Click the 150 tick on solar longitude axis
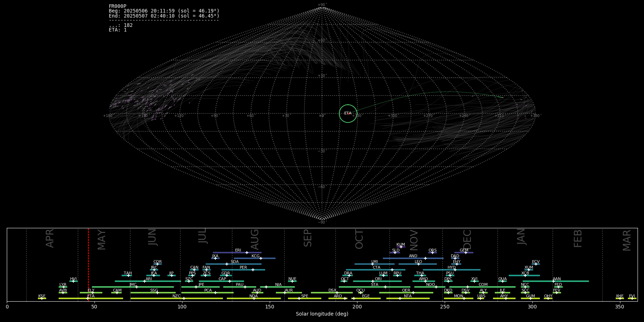 click(269, 307)
